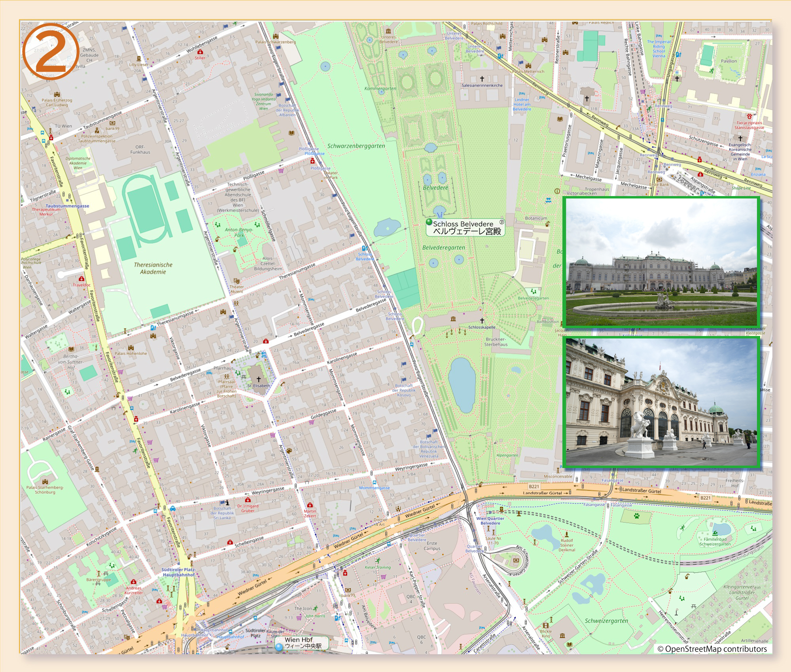Click the Palais Starhemberg-Schönburg castle icon
The image size is (791, 672).
coord(45,482)
